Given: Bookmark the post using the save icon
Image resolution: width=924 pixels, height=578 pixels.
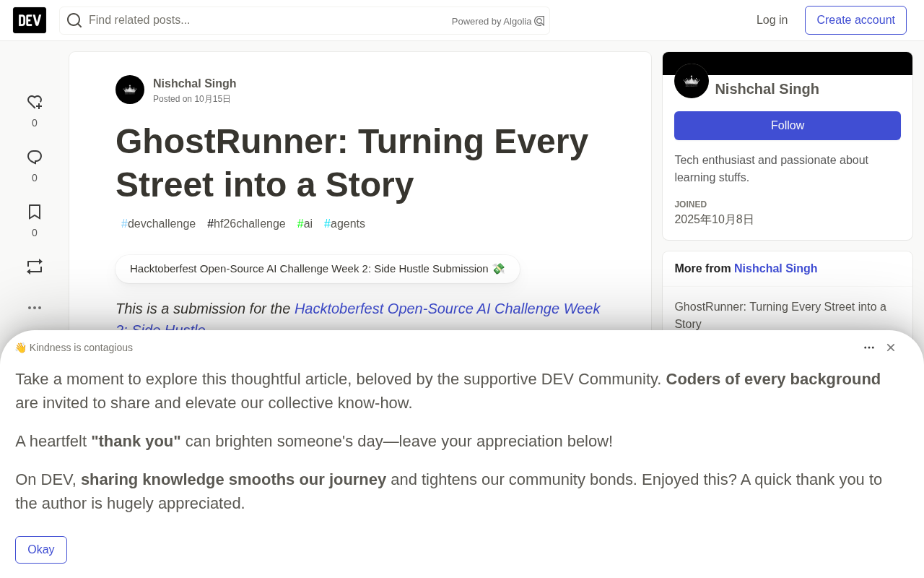Looking at the screenshot, I should coord(35,212).
